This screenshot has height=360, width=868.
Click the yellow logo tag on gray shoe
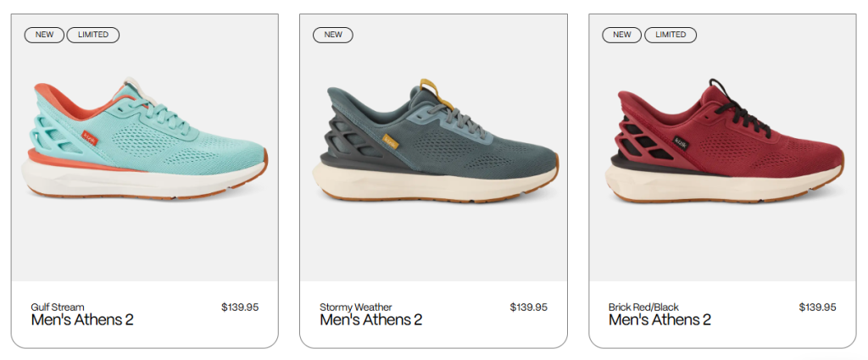point(391,141)
